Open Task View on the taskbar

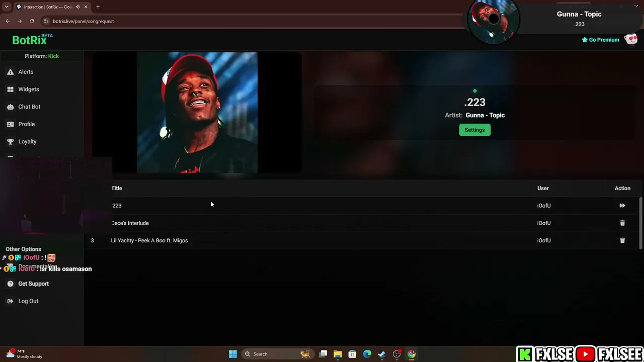pos(323,354)
